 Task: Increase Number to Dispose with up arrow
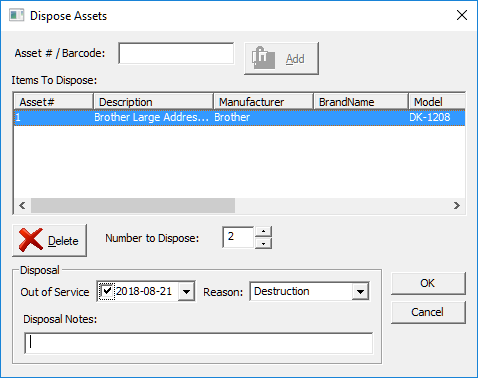(263, 231)
